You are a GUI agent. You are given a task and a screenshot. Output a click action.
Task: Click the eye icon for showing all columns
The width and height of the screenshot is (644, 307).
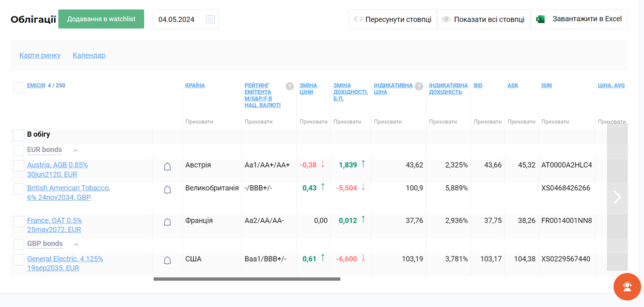click(445, 19)
